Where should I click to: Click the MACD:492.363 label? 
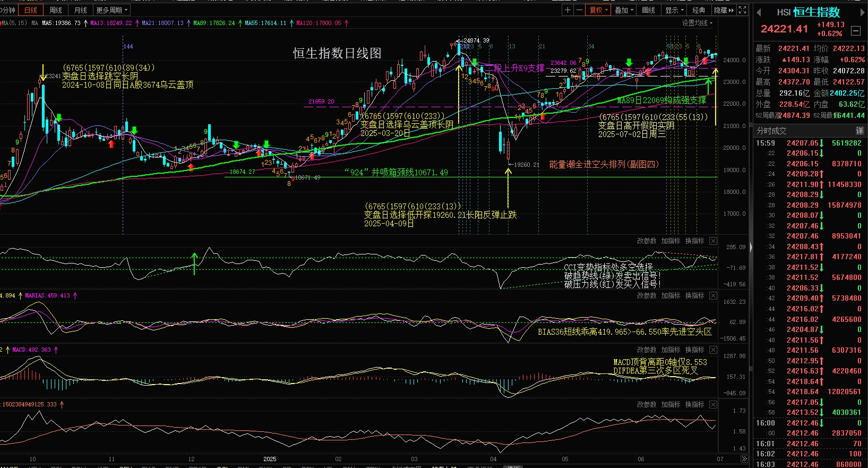click(31, 350)
